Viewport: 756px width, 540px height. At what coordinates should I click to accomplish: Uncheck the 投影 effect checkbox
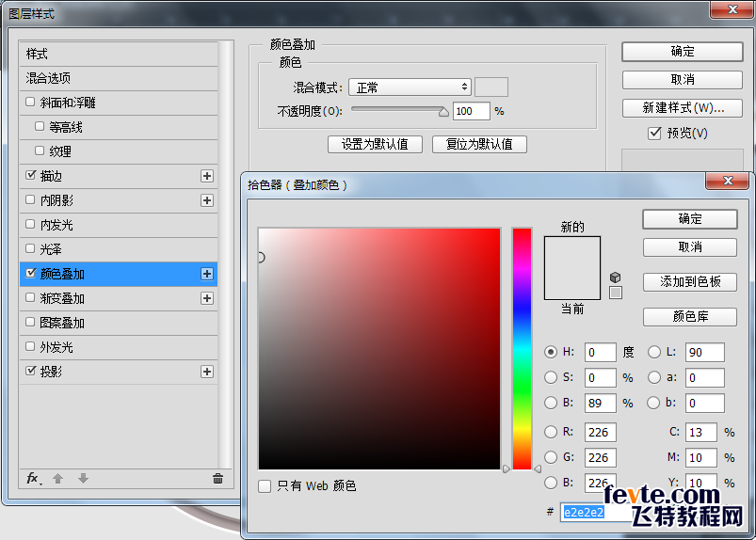pos(30,371)
